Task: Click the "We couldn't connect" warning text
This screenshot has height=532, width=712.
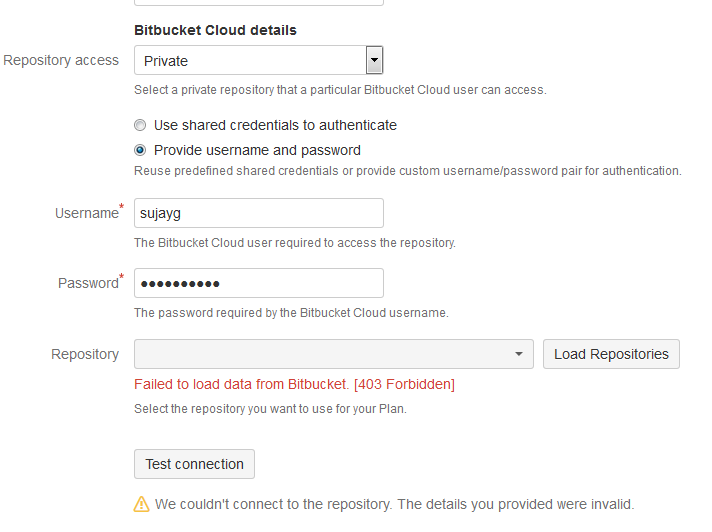Action: coord(394,504)
